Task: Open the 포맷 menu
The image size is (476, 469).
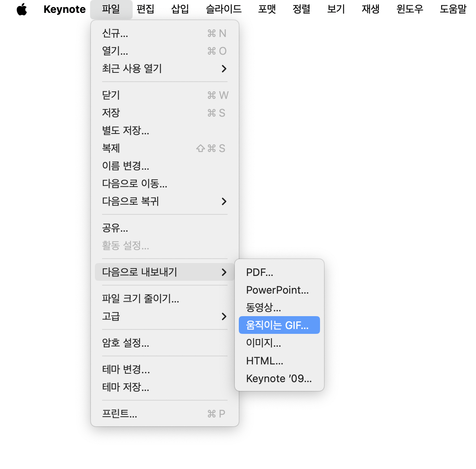Action: pos(267,9)
